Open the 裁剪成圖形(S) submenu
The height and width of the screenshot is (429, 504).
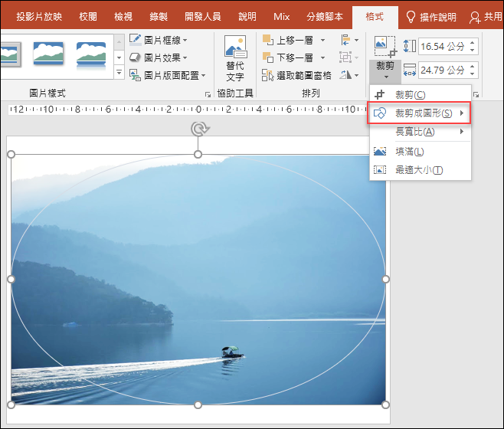[419, 113]
